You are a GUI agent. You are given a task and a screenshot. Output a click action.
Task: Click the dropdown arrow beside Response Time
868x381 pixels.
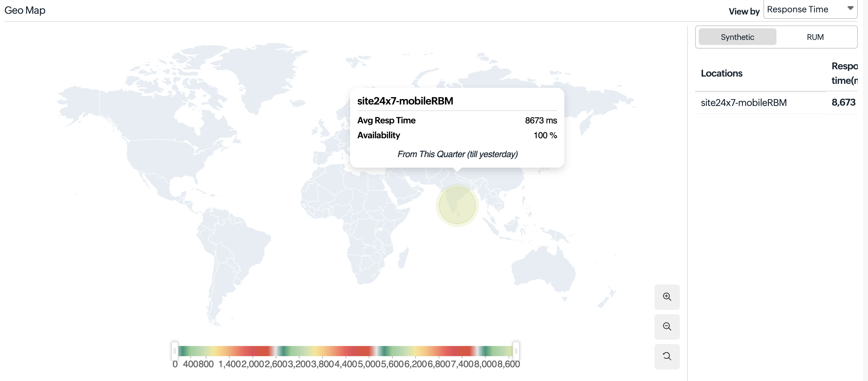click(850, 8)
